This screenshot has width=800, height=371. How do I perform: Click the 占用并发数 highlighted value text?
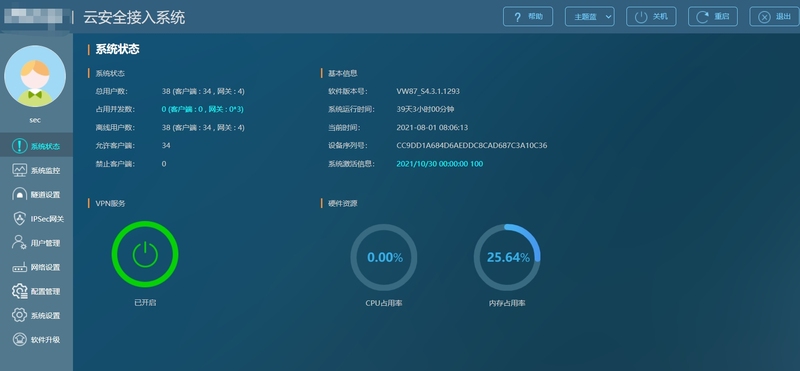[x=203, y=109]
